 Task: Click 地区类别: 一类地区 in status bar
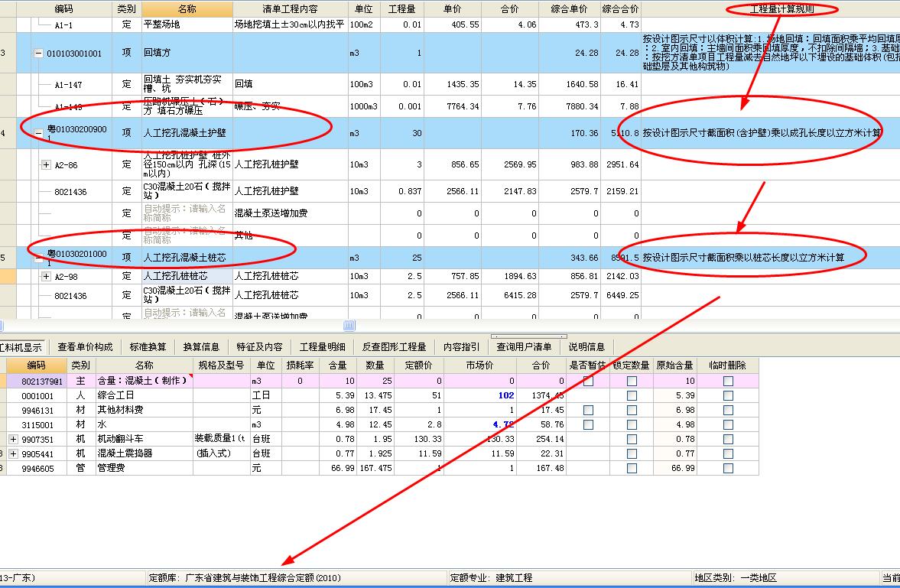click(736, 577)
